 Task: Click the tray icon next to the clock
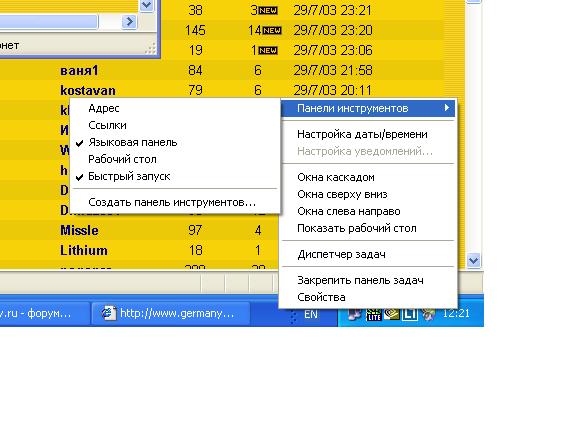coord(428,314)
